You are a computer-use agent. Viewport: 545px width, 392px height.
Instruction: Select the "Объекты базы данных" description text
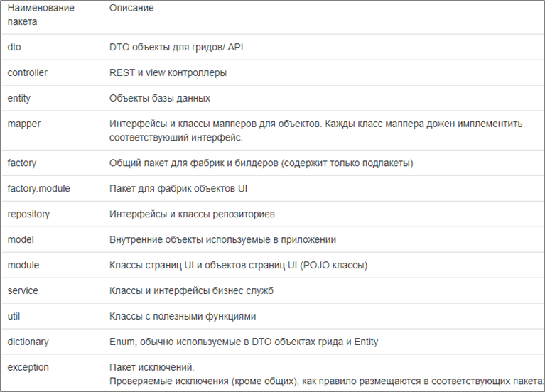coord(160,98)
